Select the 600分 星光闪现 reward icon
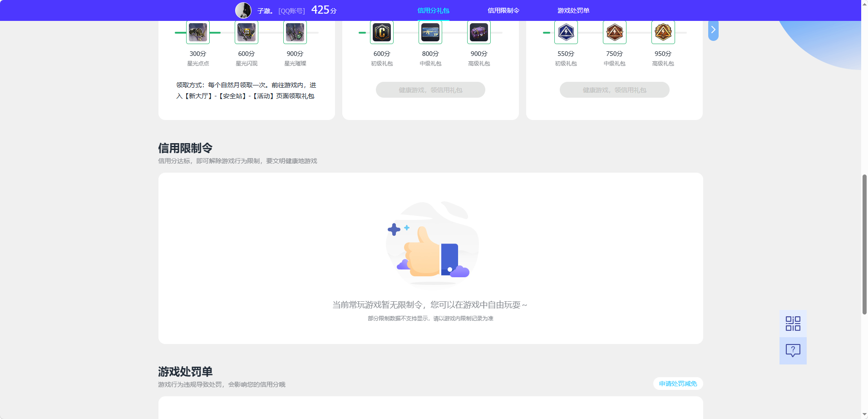The height and width of the screenshot is (419, 868). pos(247,32)
